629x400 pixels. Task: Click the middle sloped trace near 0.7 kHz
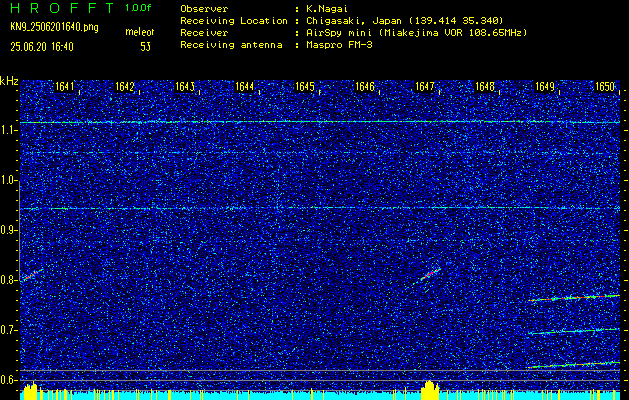tap(574, 331)
